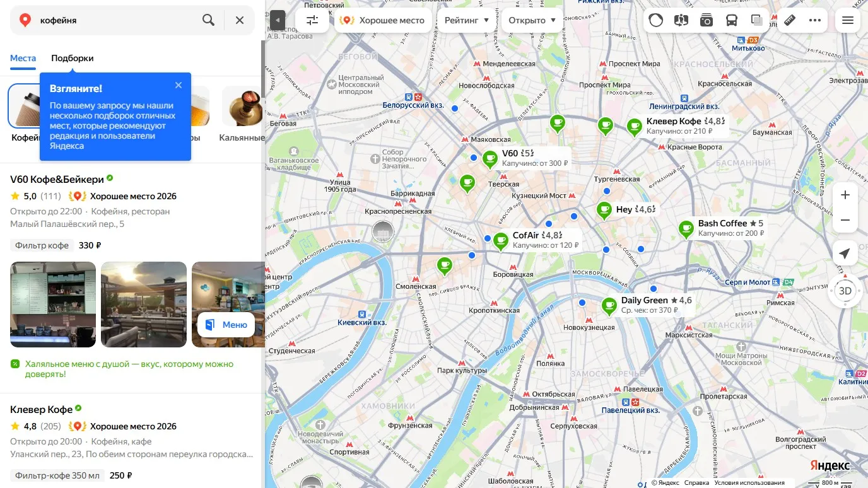The image size is (868, 488).
Task: Show public transport layer icon
Action: [x=732, y=20]
